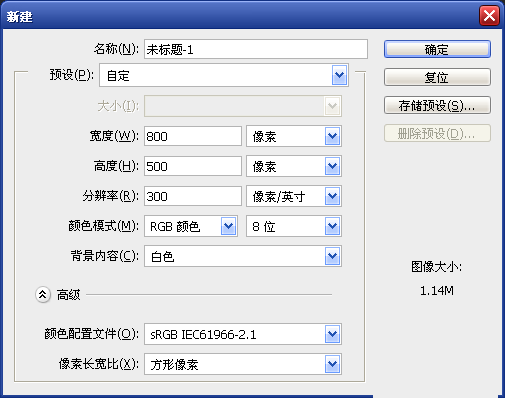Click the 新建 dialog title text

coord(19,16)
